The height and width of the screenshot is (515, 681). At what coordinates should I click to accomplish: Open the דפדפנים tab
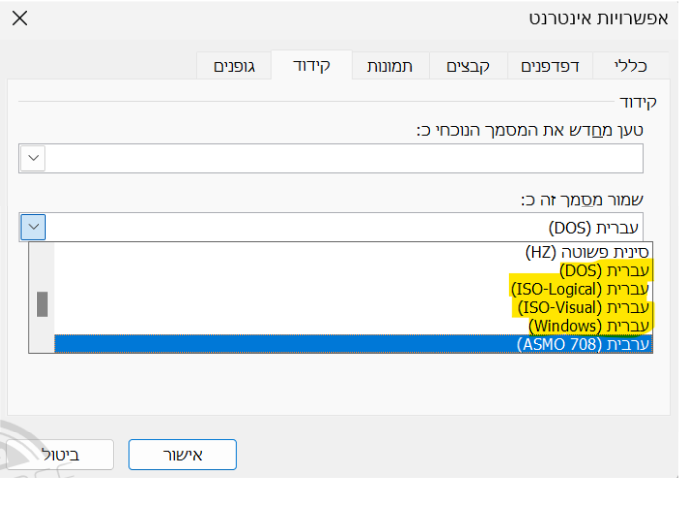[551, 66]
